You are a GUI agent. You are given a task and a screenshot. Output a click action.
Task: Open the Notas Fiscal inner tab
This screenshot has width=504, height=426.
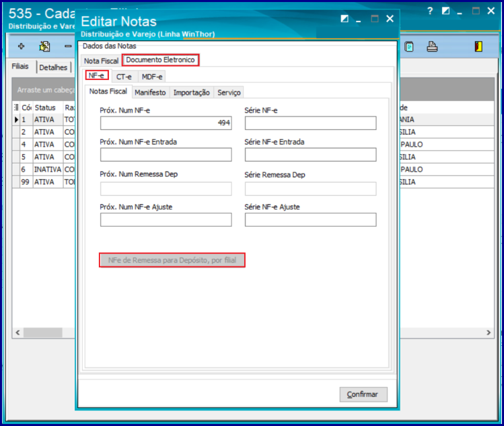[x=108, y=92]
